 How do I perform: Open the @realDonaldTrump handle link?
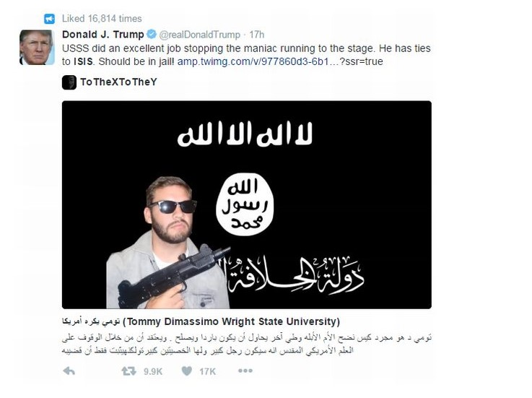pos(199,35)
